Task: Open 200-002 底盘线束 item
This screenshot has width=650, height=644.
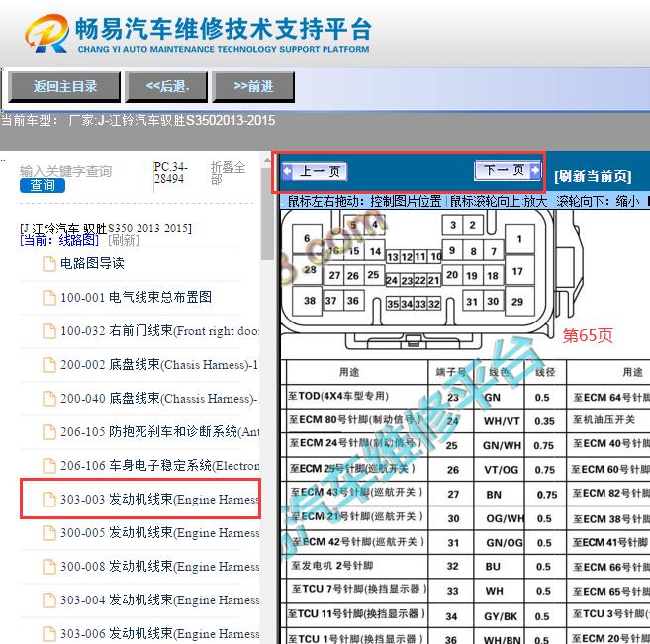Action: [159, 365]
